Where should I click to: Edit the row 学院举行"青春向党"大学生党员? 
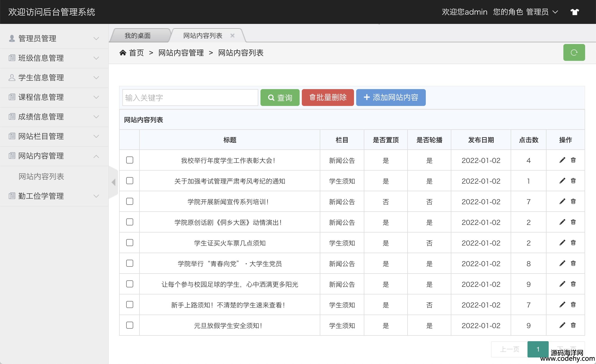click(x=562, y=263)
